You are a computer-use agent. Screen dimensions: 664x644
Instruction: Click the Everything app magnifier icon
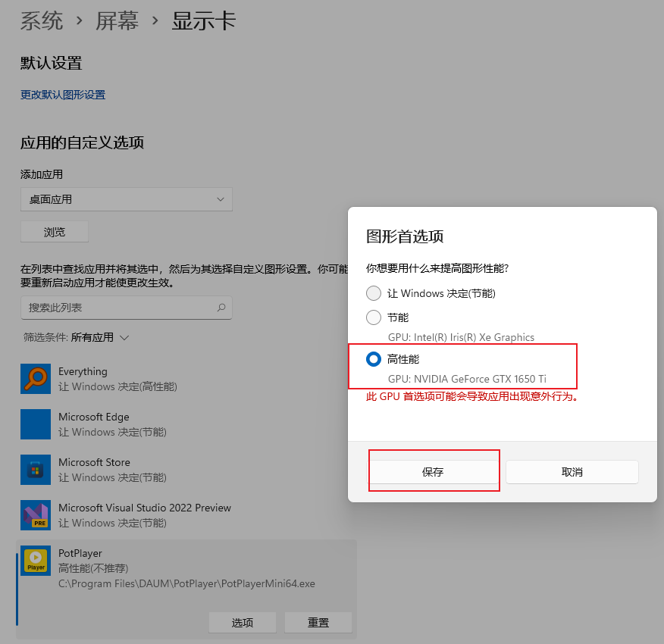(x=36, y=379)
